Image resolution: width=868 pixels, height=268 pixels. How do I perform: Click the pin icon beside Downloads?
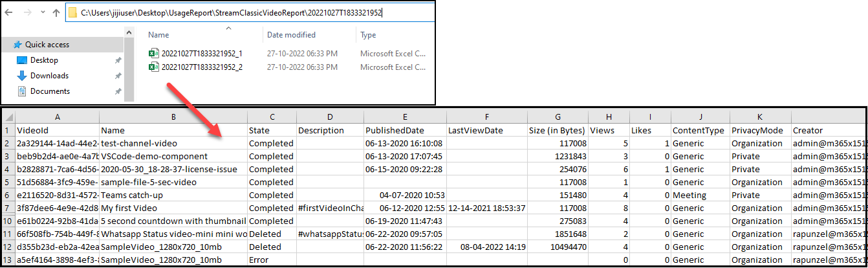pyautogui.click(x=118, y=76)
